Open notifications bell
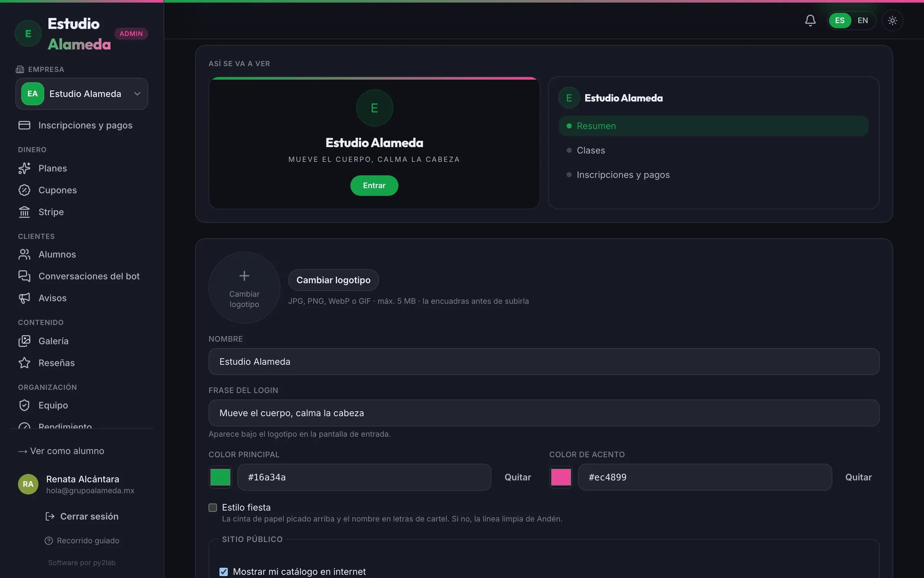The image size is (924, 578). 810,20
